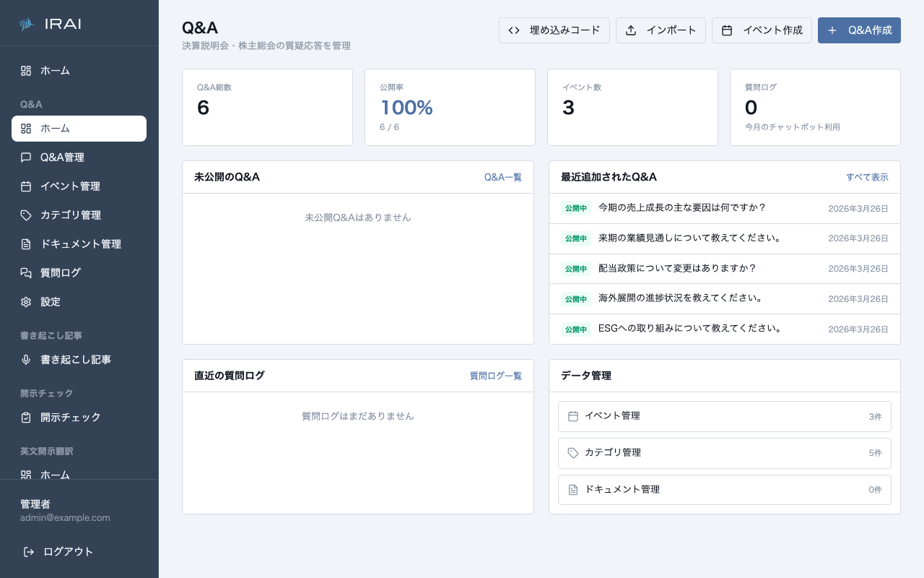The width and height of the screenshot is (924, 578).
Task: Click the イベント作成 button
Action: [x=762, y=30]
